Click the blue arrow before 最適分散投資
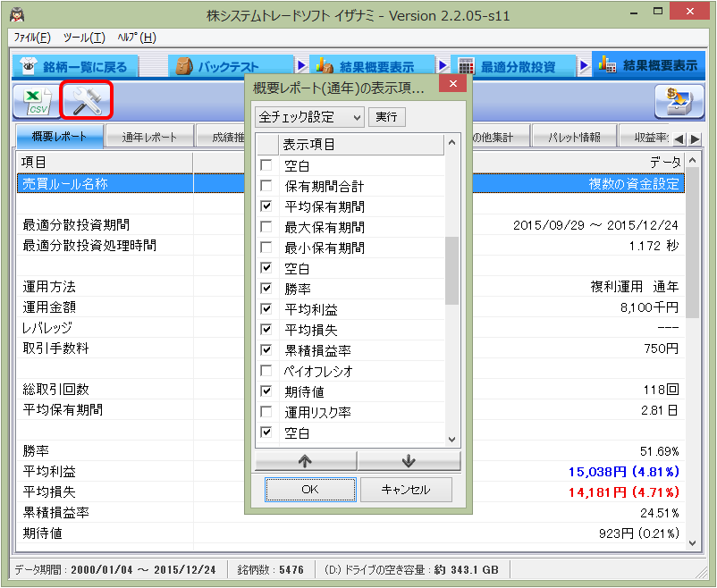The image size is (717, 588). coord(443,66)
